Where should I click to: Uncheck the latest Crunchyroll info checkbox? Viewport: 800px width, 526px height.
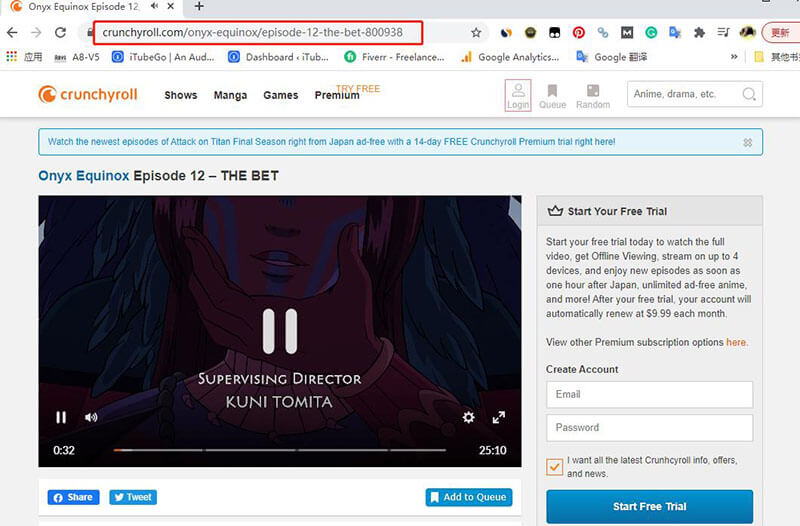tap(555, 466)
